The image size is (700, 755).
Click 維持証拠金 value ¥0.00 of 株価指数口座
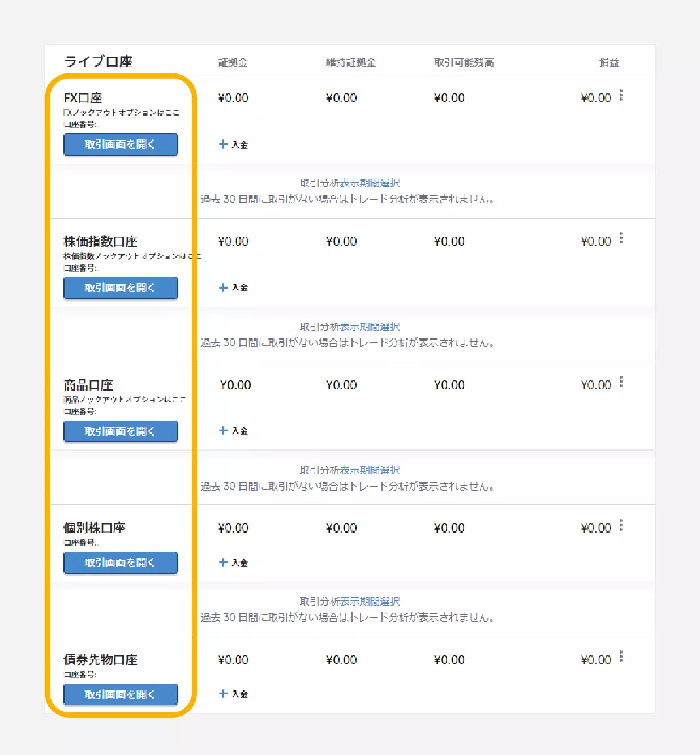pyautogui.click(x=341, y=241)
